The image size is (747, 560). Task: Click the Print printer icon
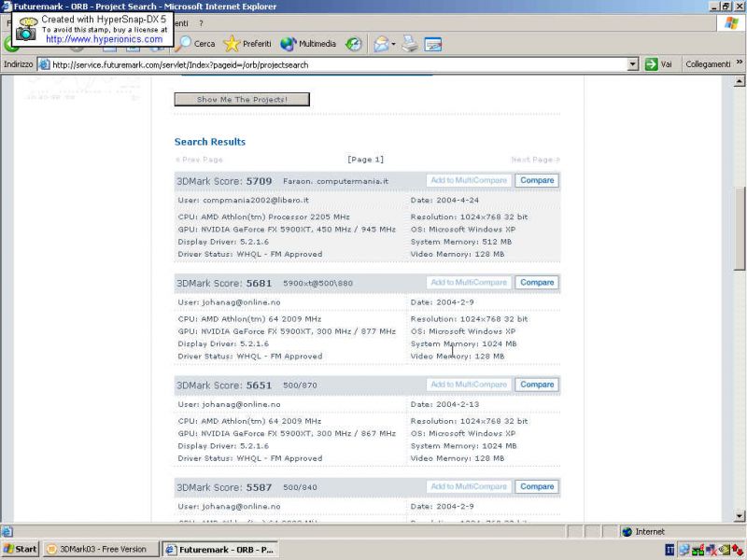pos(409,44)
